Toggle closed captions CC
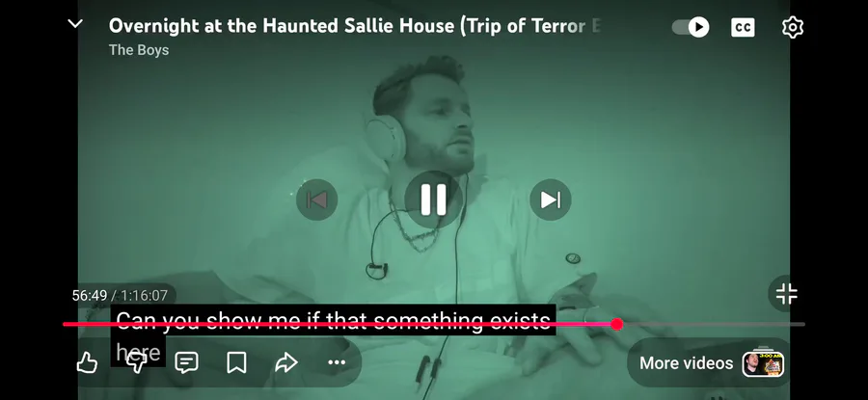Image resolution: width=868 pixels, height=400 pixels. [x=743, y=27]
